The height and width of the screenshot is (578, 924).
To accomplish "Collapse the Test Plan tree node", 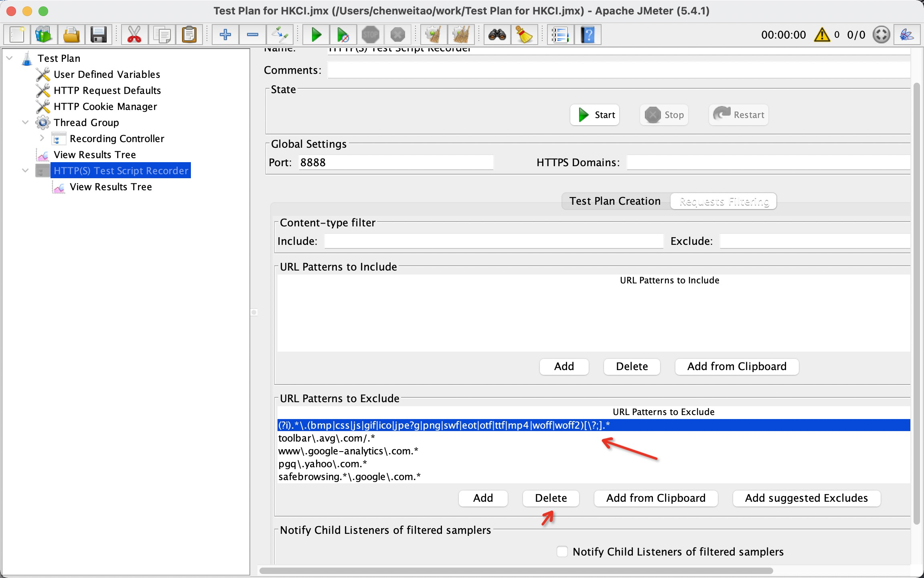I will click(10, 58).
